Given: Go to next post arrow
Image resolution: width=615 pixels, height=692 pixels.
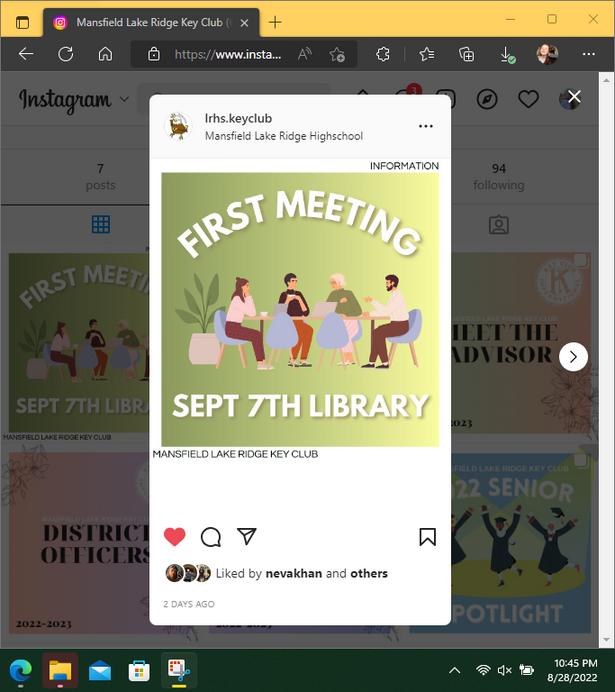Looking at the screenshot, I should [573, 357].
